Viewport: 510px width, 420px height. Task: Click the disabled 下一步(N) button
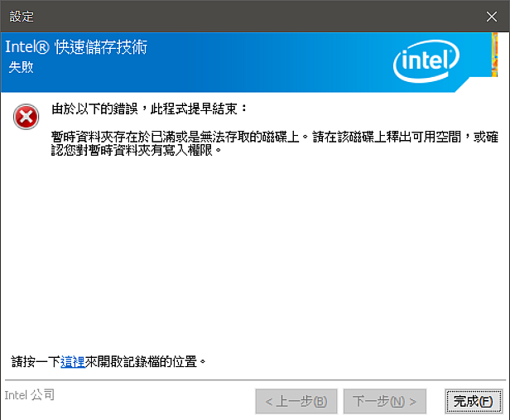click(385, 401)
